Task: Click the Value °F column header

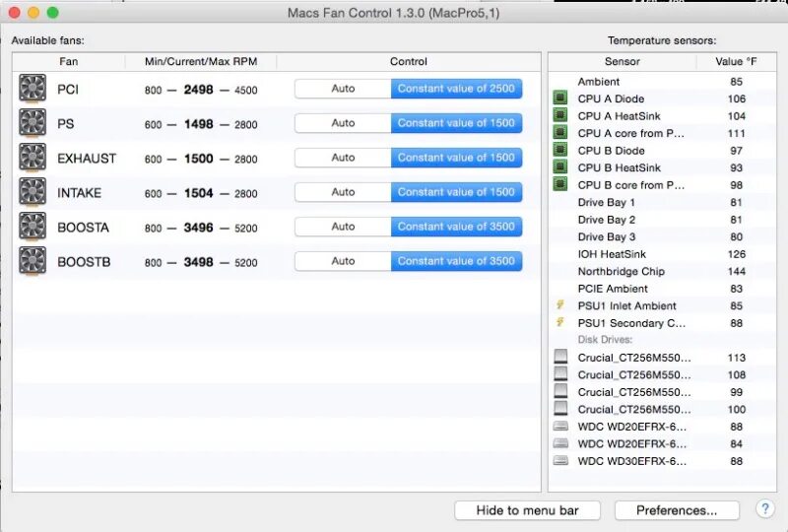Action: pos(736,61)
